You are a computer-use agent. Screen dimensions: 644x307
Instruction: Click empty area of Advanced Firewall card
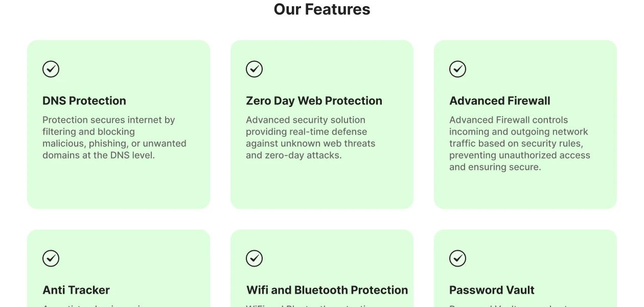pyautogui.click(x=525, y=192)
